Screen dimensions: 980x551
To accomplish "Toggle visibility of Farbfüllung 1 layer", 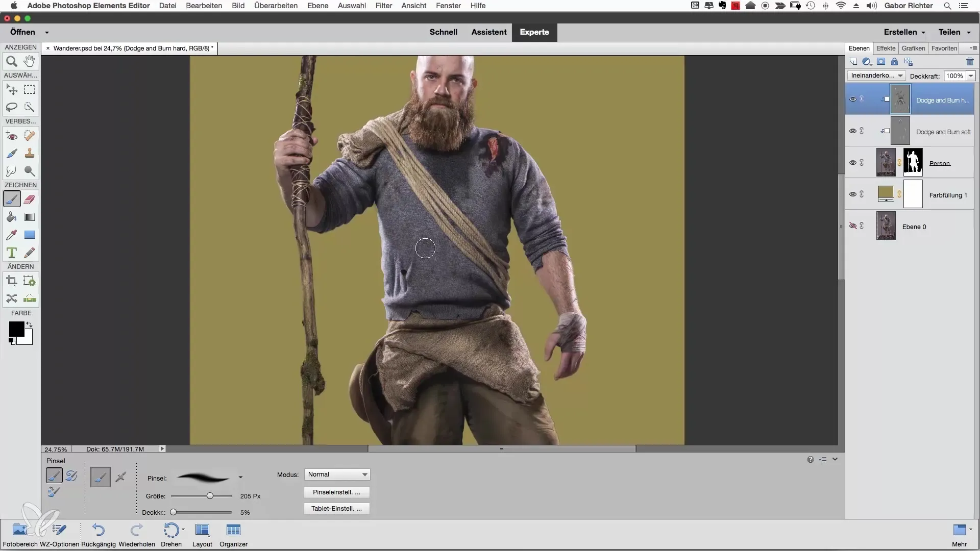I will tap(852, 194).
